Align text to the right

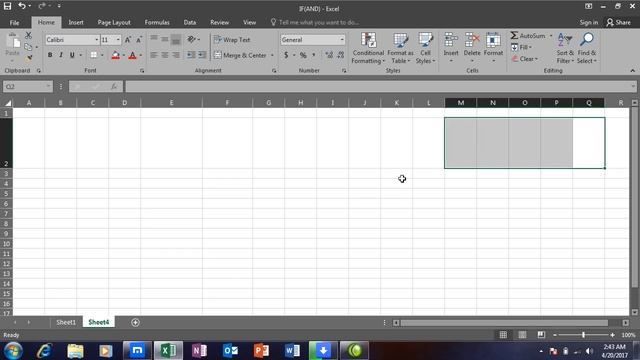pyautogui.click(x=176, y=55)
